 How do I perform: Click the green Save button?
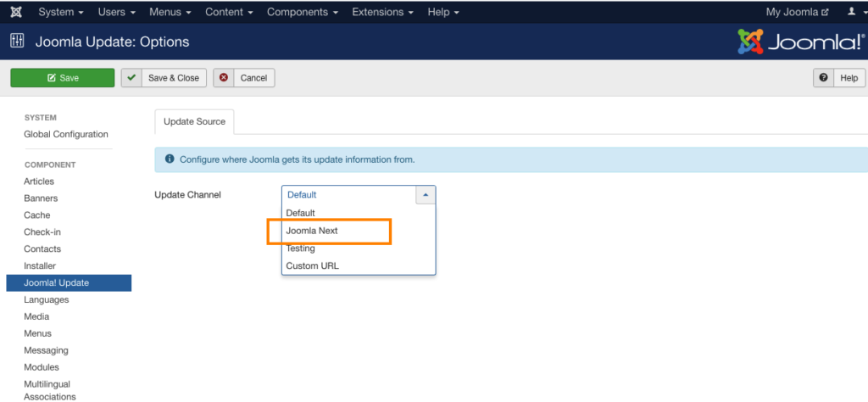click(62, 78)
